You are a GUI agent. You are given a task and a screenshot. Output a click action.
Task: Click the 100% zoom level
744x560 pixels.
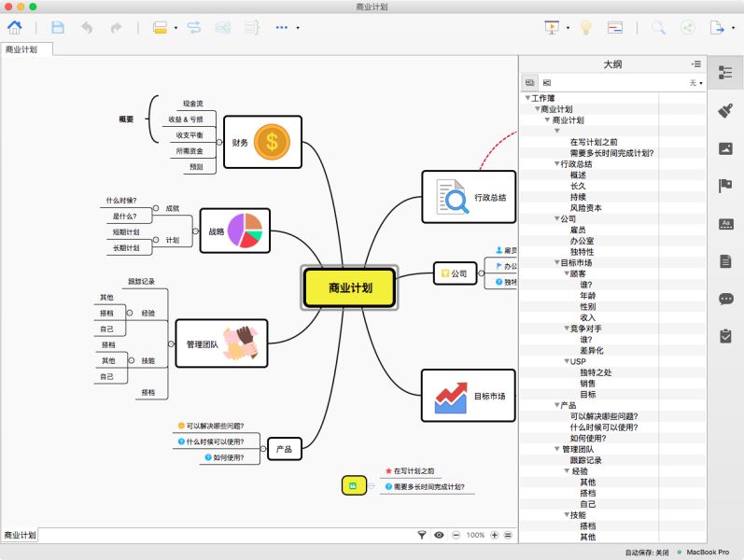[x=475, y=535]
